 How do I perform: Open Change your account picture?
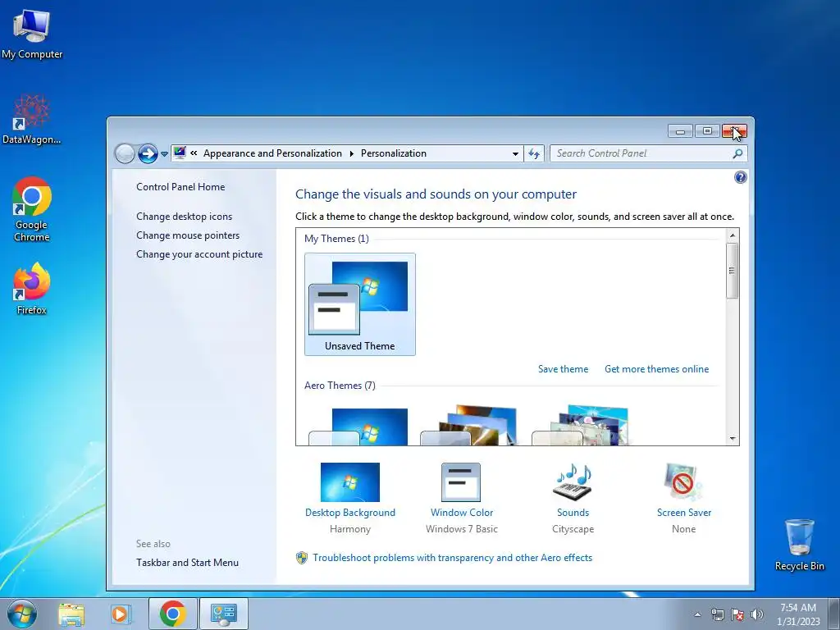click(x=199, y=254)
